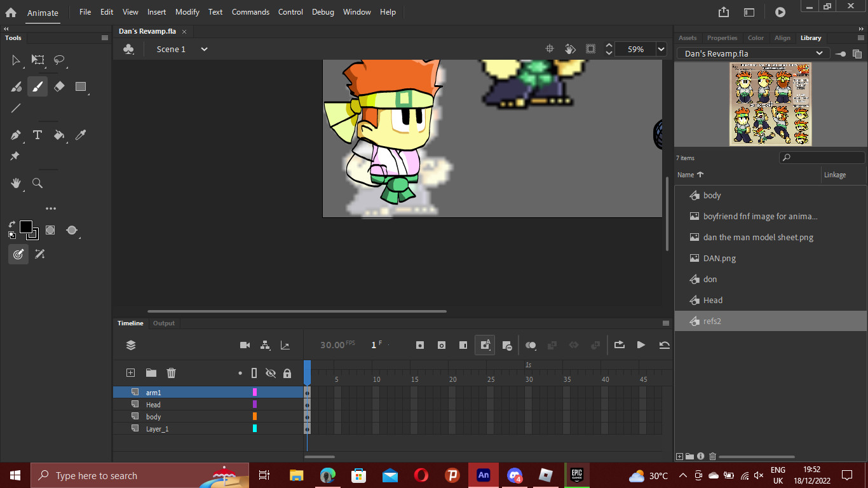Select the Hand tool
This screenshot has height=488, width=868.
(16, 183)
